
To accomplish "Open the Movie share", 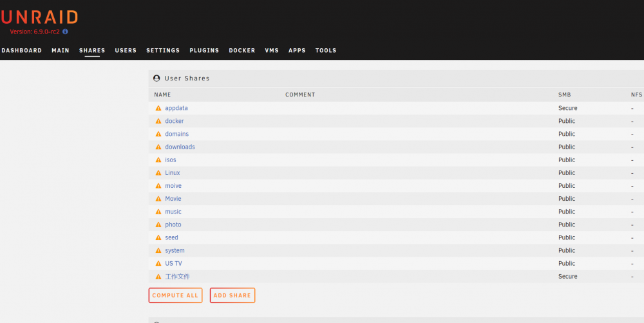I will (x=173, y=199).
